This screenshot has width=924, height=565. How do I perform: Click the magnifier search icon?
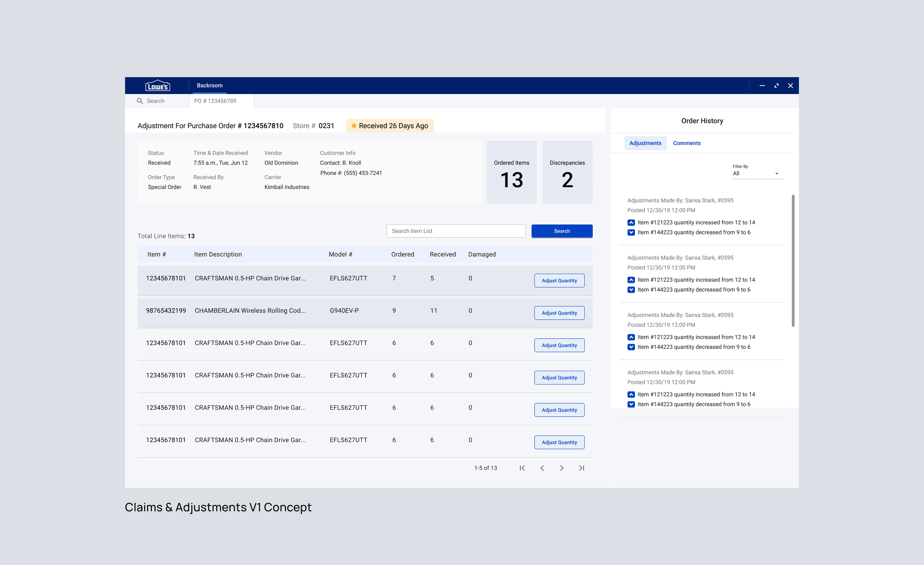140,101
